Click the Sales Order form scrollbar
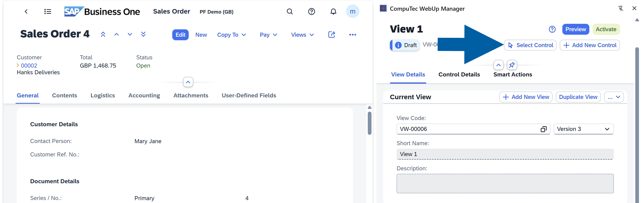Viewport: 644px width, 203px height. (370, 123)
